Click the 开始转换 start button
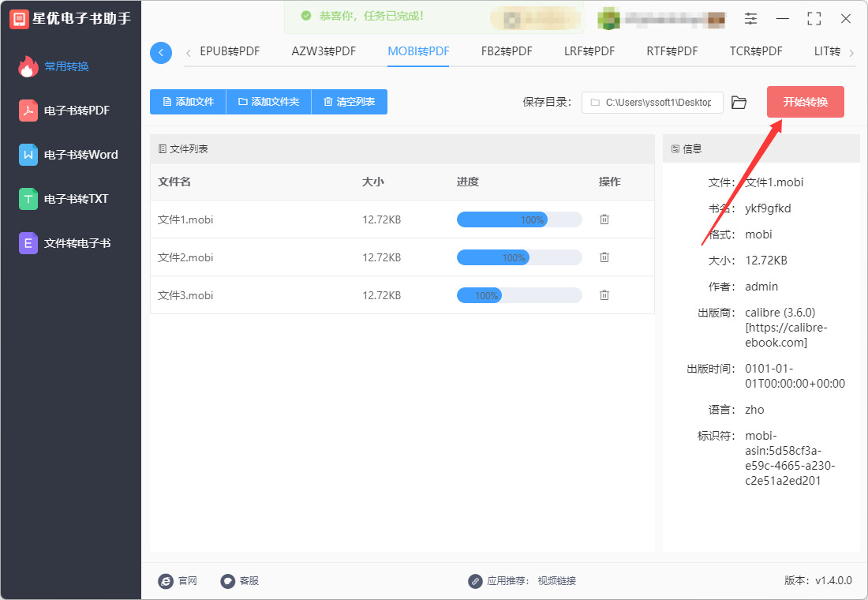868x600 pixels. 806,102
